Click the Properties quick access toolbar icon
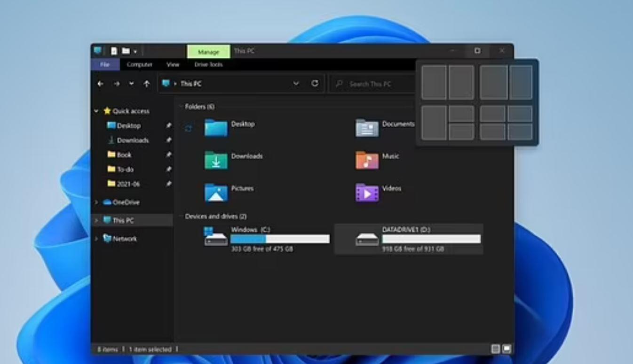Screen dimensions: 633x364 point(114,51)
